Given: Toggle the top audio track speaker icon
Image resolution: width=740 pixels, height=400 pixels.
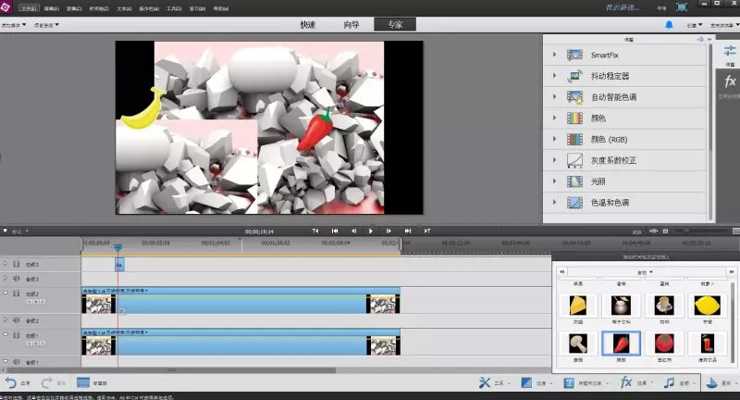Looking at the screenshot, I should [x=16, y=279].
